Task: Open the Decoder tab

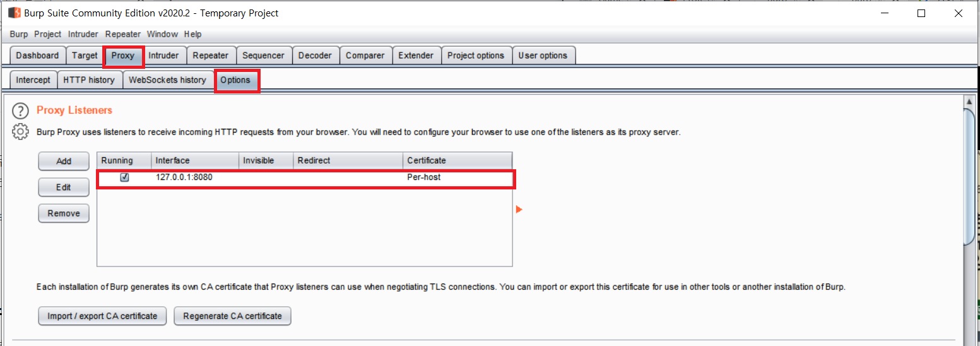Action: coord(315,56)
